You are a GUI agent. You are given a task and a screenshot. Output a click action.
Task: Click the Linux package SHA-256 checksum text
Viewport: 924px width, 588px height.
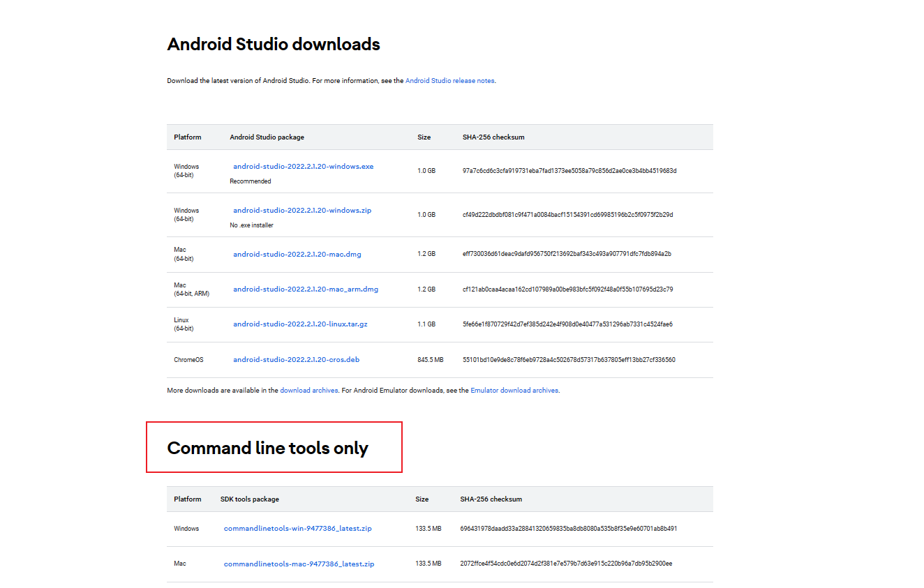pos(567,324)
